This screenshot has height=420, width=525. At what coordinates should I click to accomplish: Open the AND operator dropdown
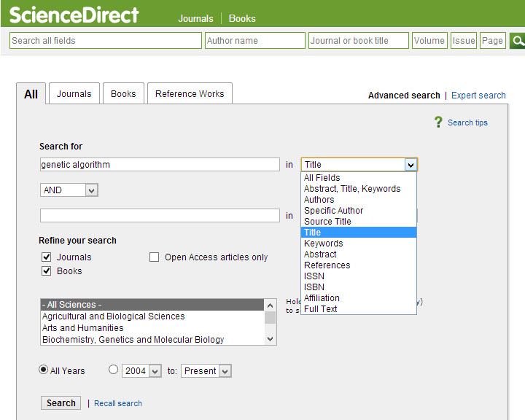69,190
